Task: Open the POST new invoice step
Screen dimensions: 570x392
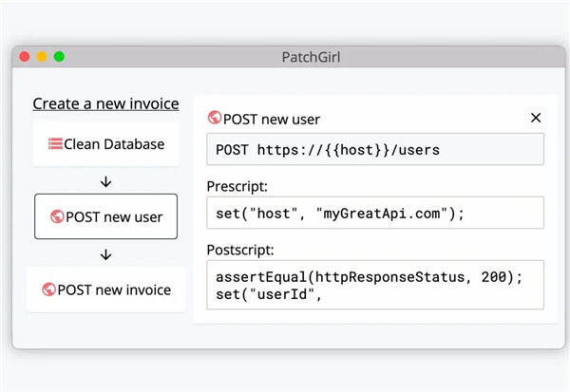Action: pyautogui.click(x=105, y=289)
